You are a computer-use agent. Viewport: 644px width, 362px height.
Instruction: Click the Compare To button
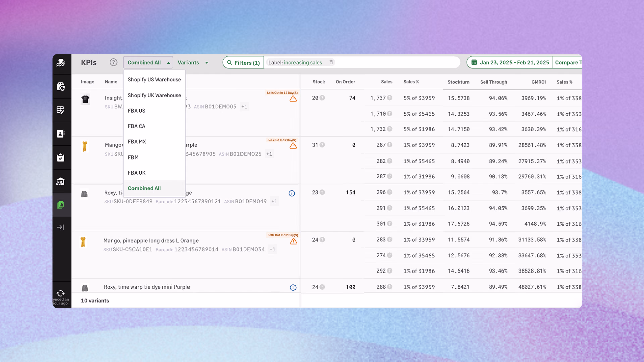pyautogui.click(x=568, y=62)
